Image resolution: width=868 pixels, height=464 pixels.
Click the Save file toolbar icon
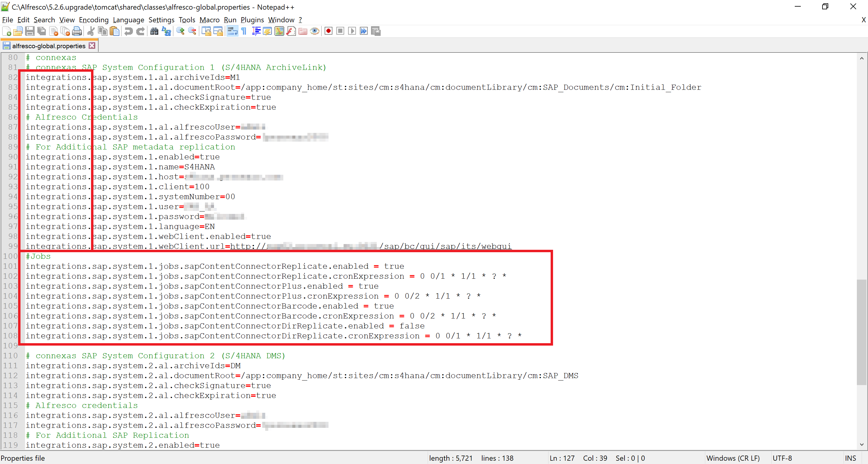[x=30, y=31]
